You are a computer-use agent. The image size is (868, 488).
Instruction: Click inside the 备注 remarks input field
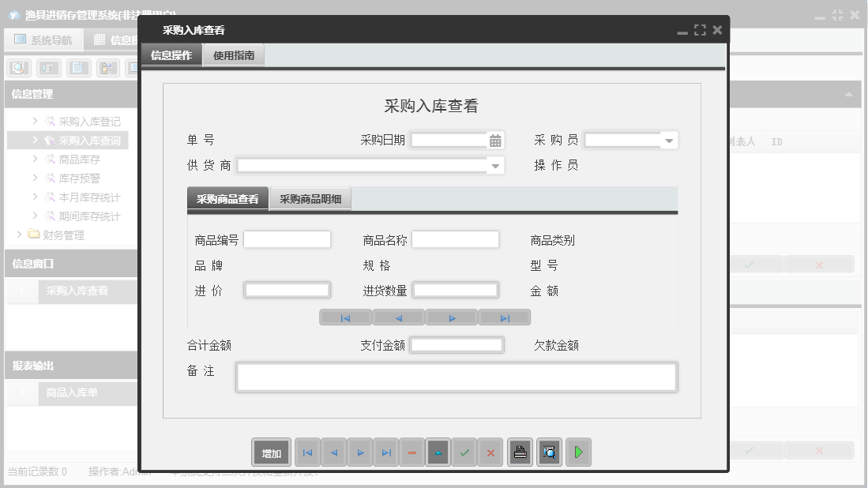pyautogui.click(x=455, y=377)
